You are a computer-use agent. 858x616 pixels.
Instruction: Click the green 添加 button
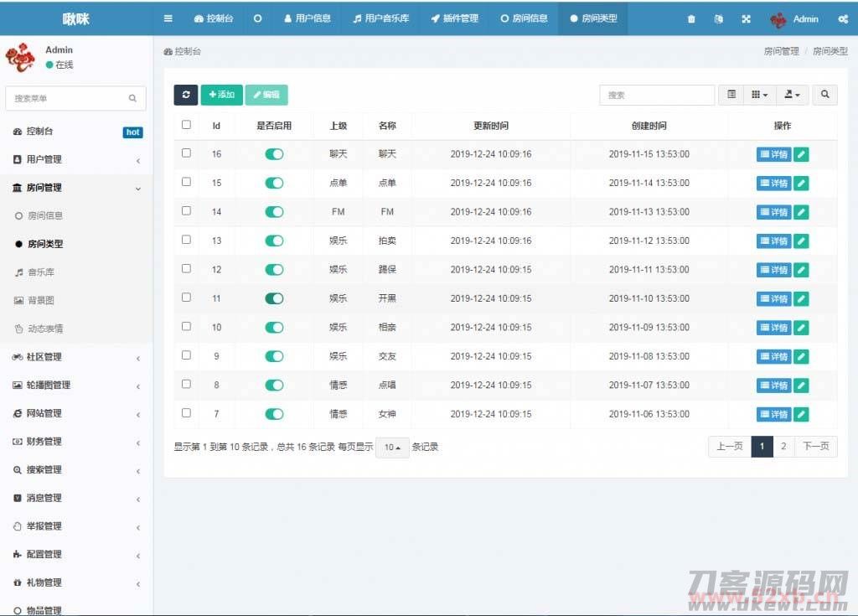pos(222,95)
